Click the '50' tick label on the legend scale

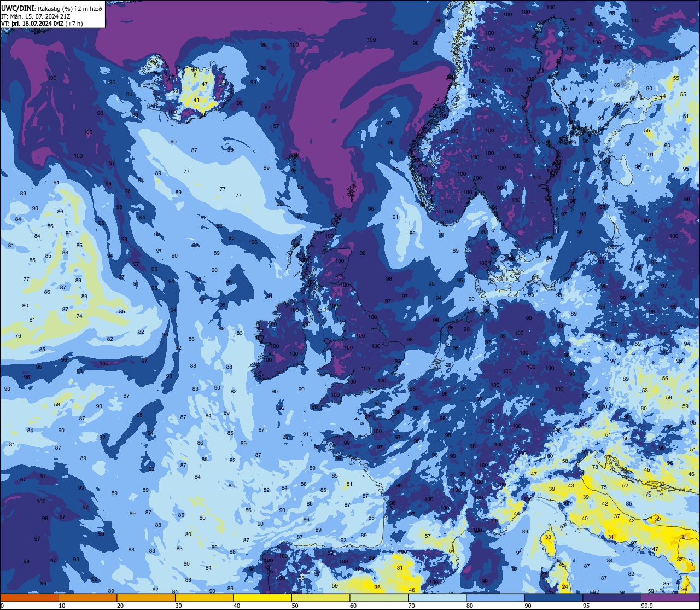click(295, 606)
